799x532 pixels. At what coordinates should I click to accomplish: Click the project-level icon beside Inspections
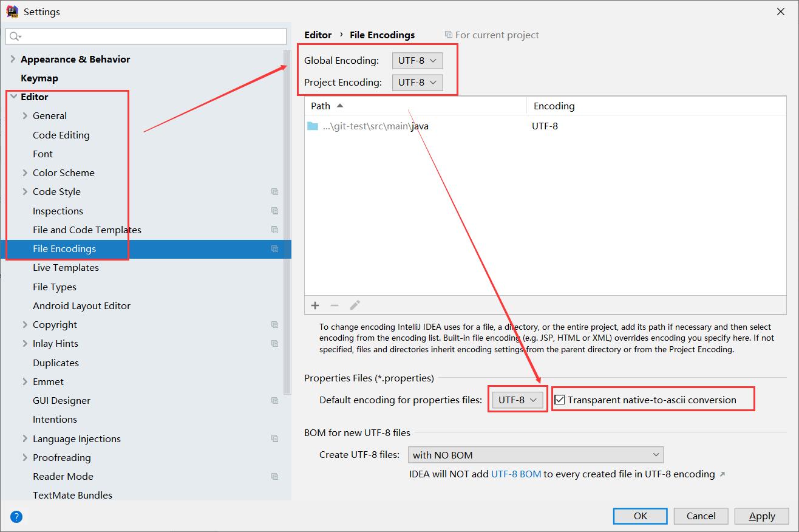coord(275,211)
